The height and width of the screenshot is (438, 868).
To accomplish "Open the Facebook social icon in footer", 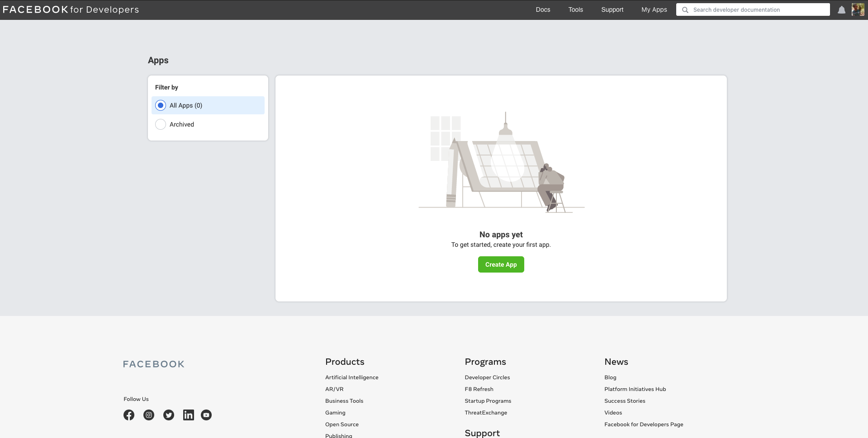I will coord(129,415).
